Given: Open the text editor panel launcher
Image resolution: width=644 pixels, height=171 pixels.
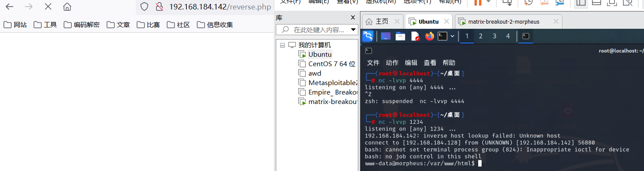Looking at the screenshot, I should coord(415,37).
